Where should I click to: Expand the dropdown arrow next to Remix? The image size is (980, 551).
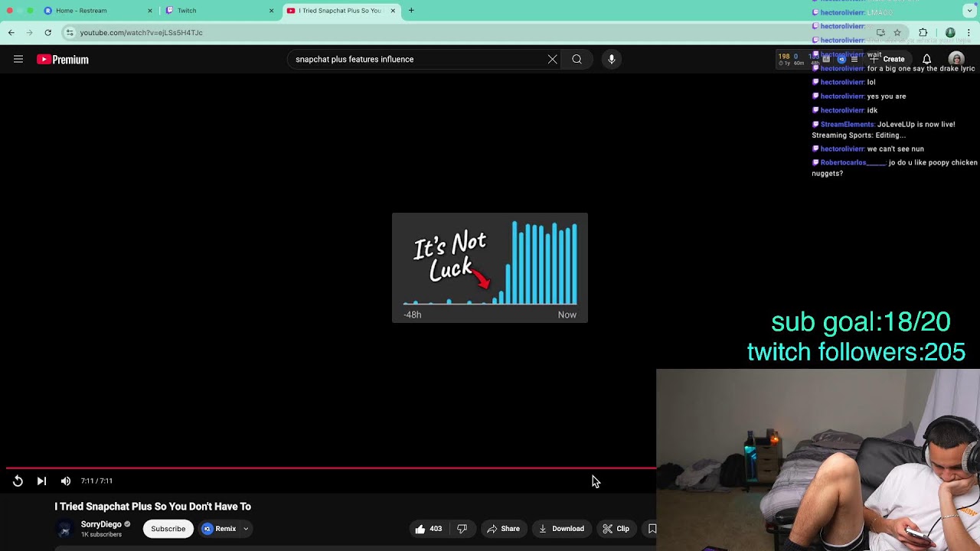[x=246, y=528]
